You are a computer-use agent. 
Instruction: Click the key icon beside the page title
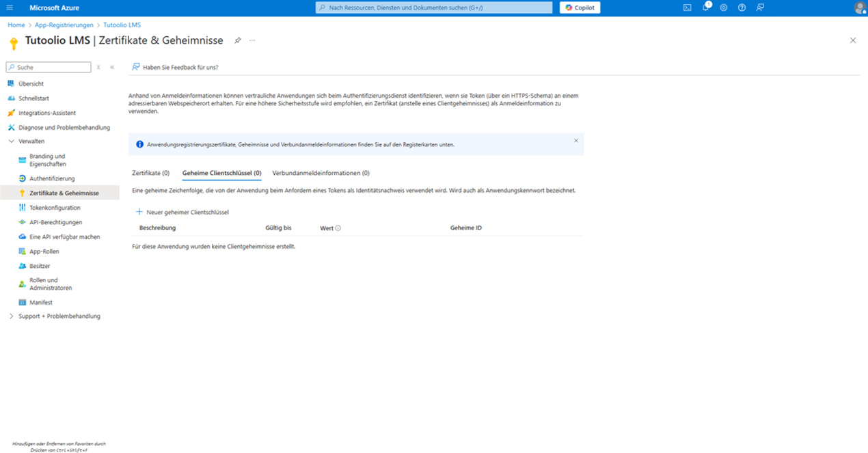(13, 43)
